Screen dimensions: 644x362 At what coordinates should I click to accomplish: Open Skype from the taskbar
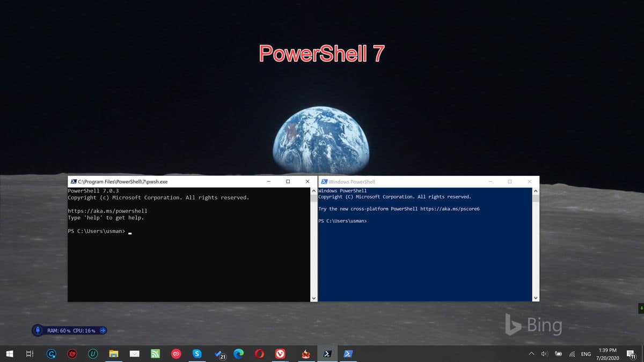point(197,354)
